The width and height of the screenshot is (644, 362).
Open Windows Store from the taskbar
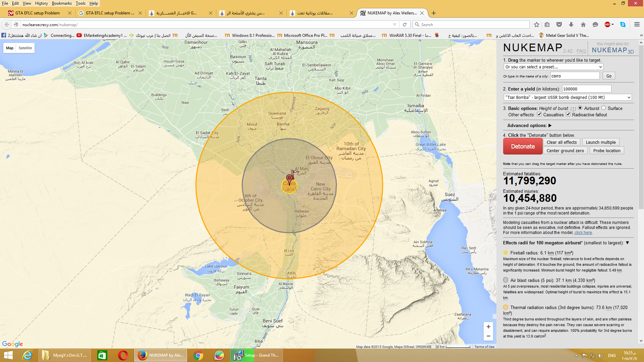pyautogui.click(x=102, y=355)
